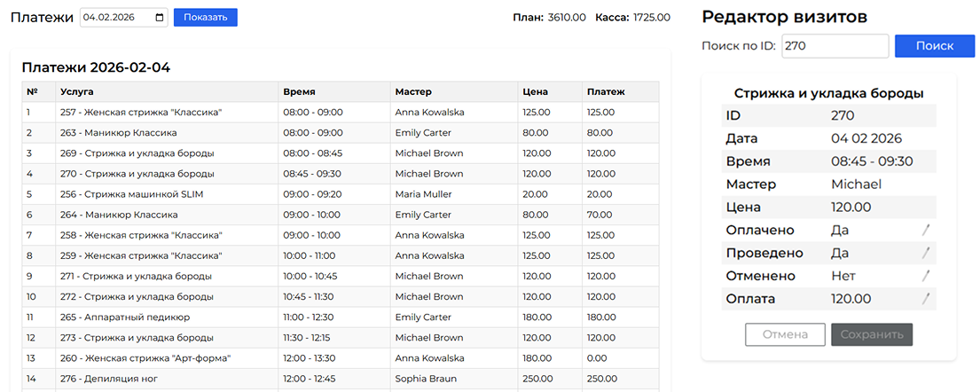Click the date field showing 04.02.2026

(x=115, y=18)
